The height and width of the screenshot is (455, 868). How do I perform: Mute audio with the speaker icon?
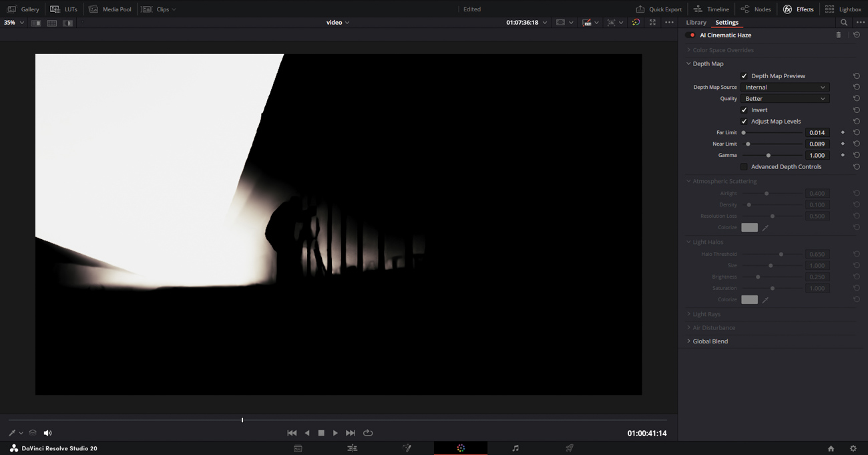47,433
